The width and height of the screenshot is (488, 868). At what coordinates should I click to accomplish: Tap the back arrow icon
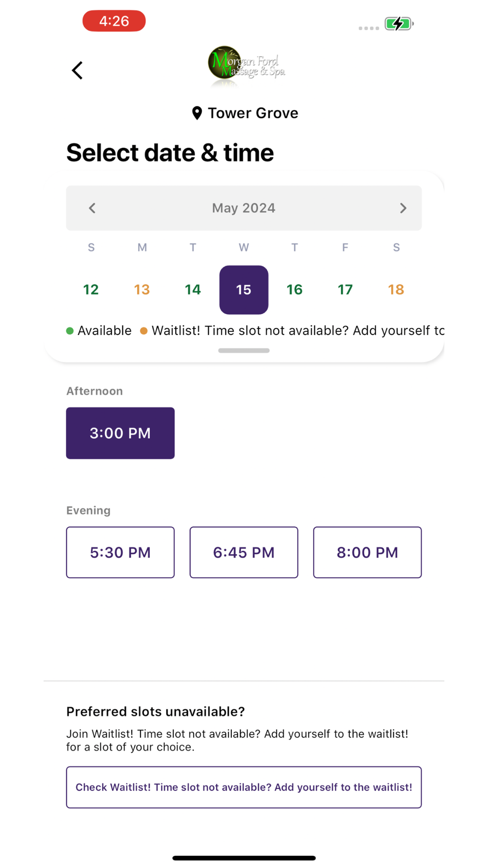pyautogui.click(x=78, y=70)
